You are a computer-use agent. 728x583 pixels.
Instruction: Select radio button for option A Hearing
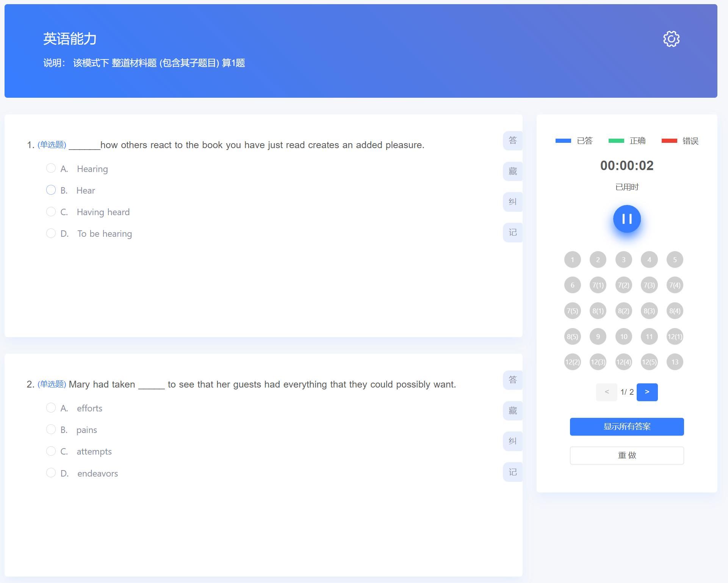[x=51, y=168]
